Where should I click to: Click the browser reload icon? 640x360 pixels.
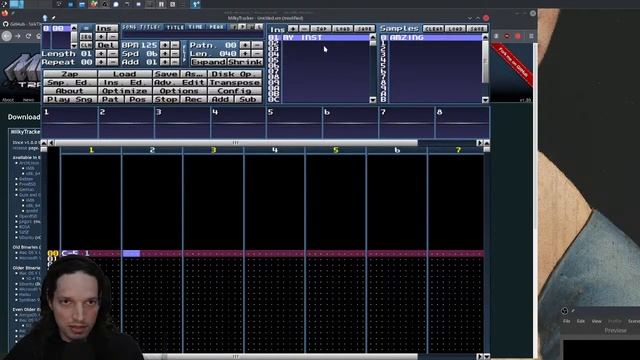coord(28,36)
